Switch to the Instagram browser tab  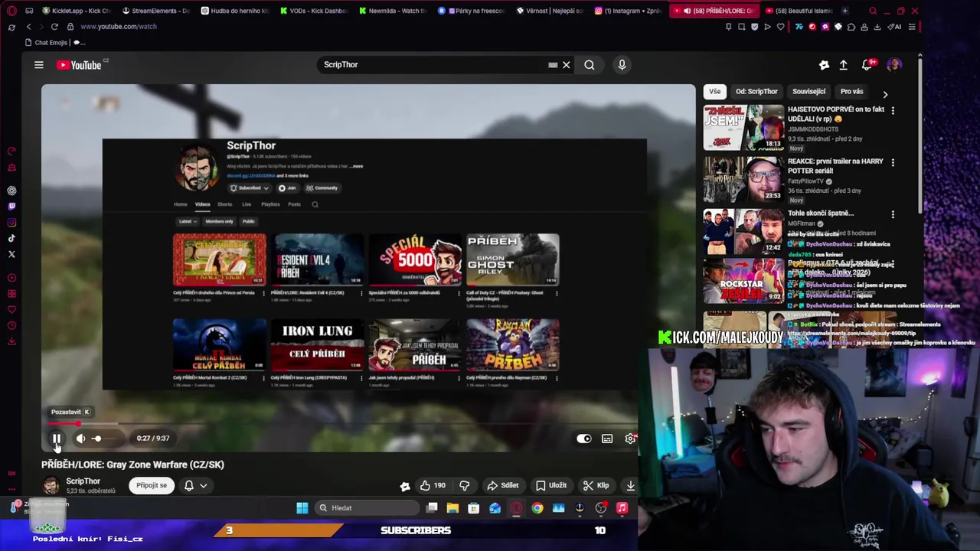(629, 11)
